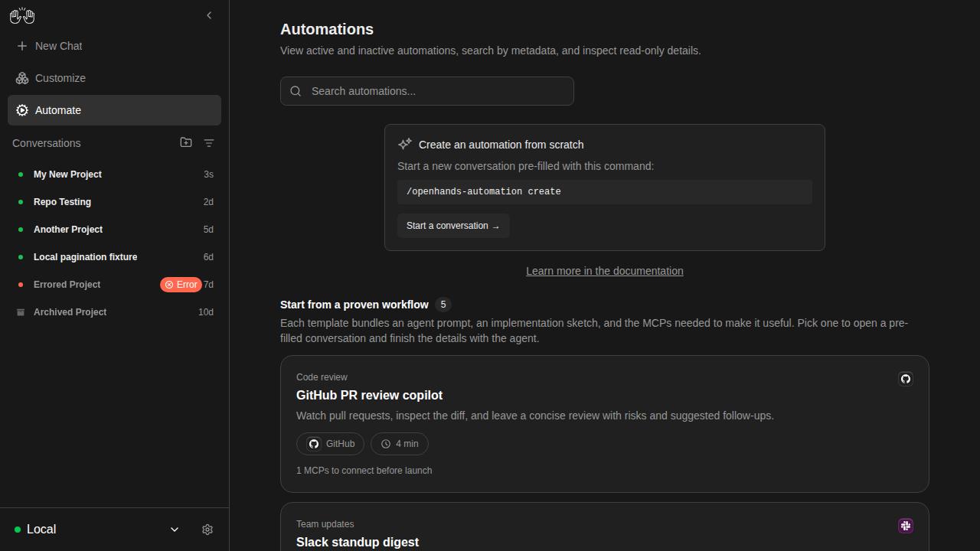980x551 pixels.
Task: Create a new conversation folder
Action: pyautogui.click(x=186, y=142)
